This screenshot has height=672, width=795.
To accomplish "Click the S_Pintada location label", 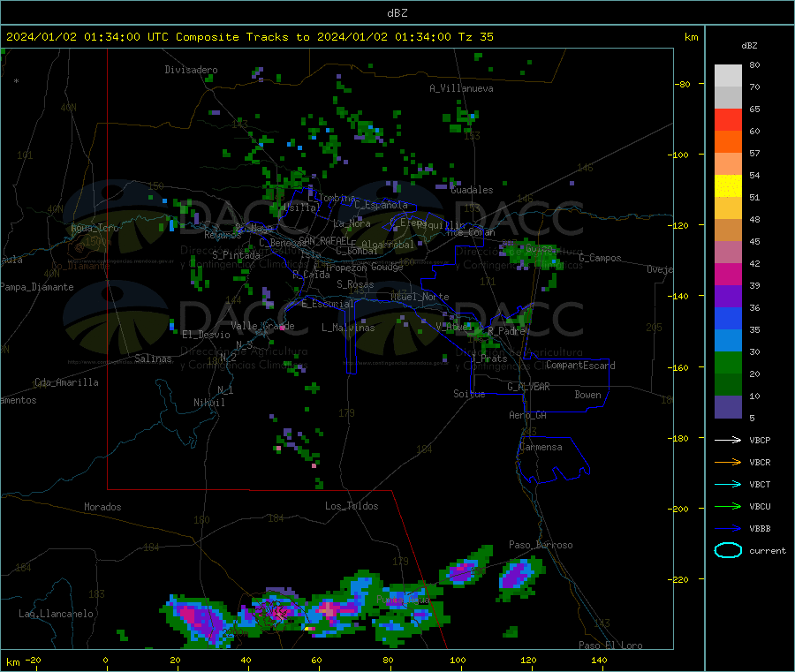I will coord(236,255).
